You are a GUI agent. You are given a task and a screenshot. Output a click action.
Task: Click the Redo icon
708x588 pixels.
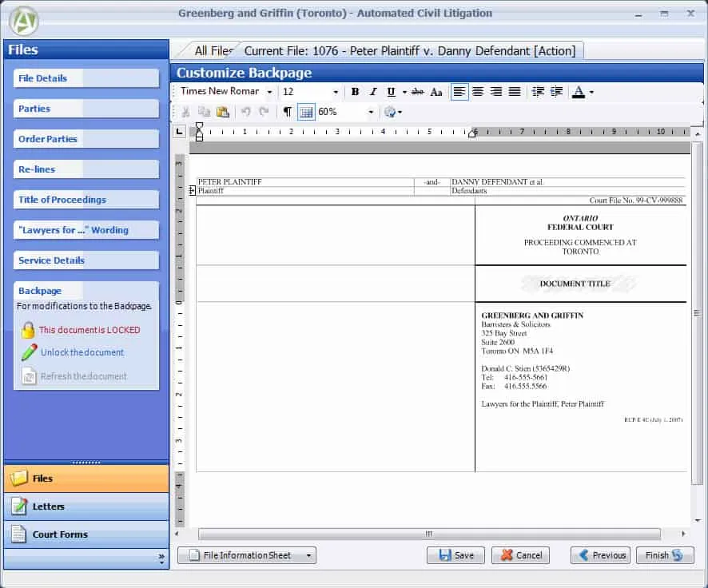265,112
